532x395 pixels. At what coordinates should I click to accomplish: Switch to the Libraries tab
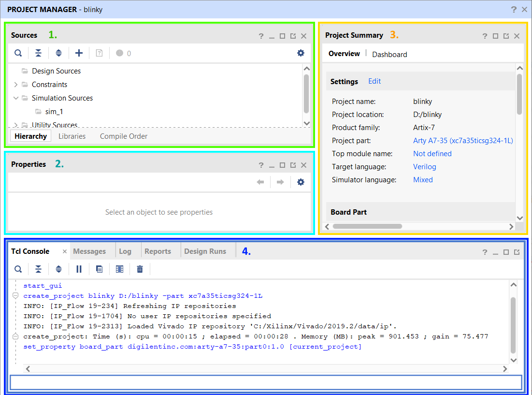tap(72, 136)
